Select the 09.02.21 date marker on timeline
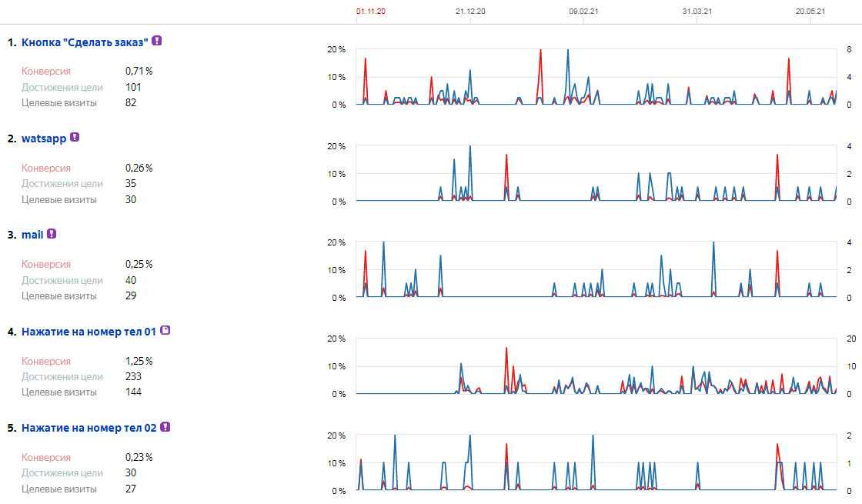Viewport: 862px width, 504px height. click(584, 11)
